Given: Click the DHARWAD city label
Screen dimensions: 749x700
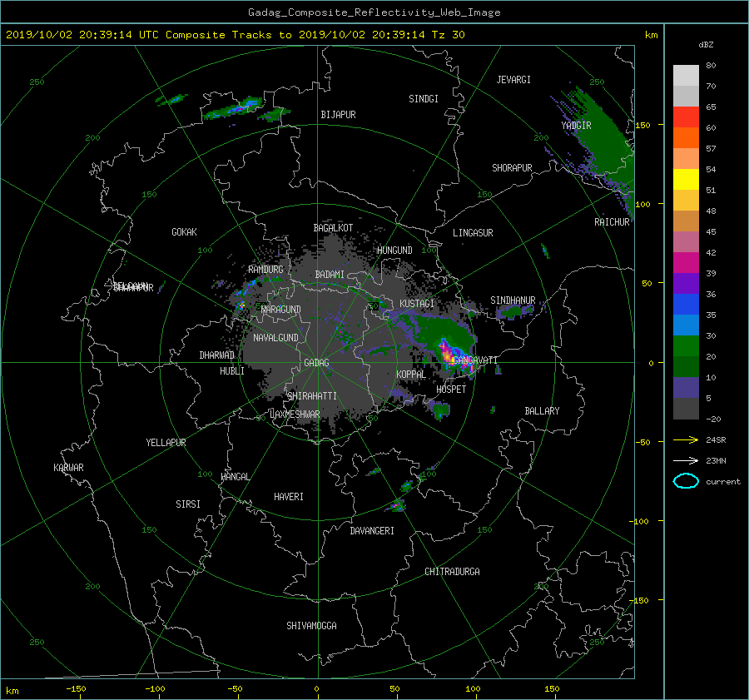Looking at the screenshot, I should 217,355.
